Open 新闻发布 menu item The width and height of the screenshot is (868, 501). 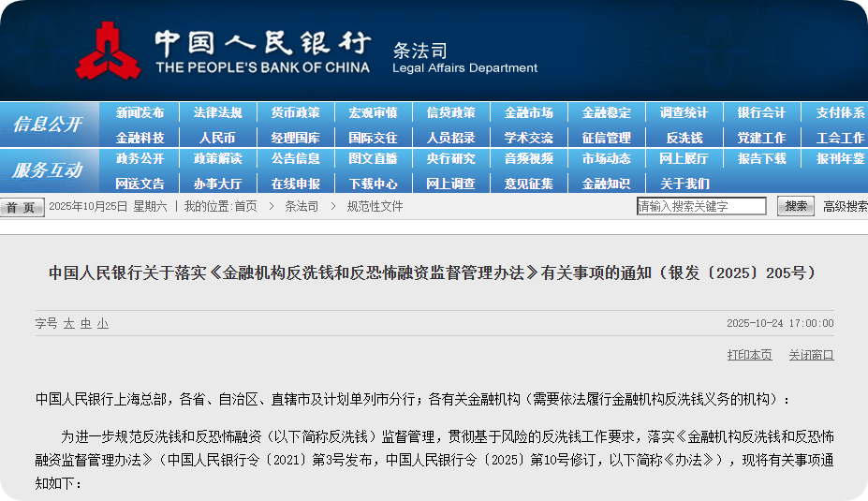coord(140,112)
